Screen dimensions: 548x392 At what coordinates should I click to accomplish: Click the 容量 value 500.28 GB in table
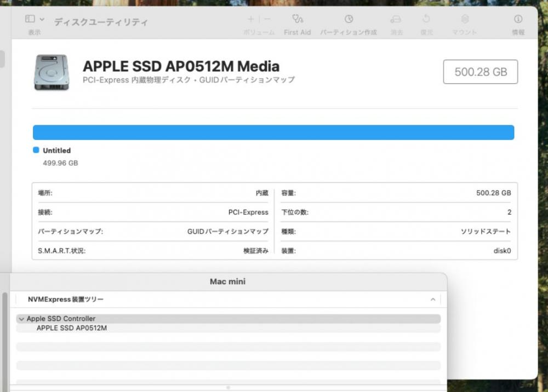click(494, 193)
